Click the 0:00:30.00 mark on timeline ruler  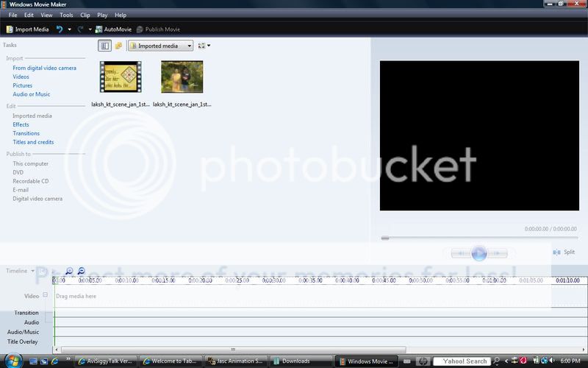273,280
